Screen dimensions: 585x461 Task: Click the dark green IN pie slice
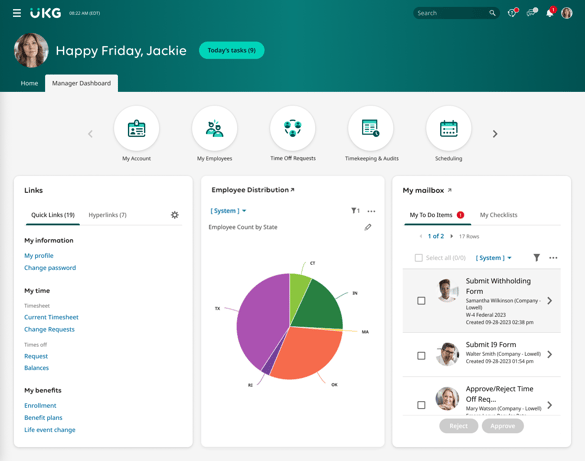(x=319, y=308)
